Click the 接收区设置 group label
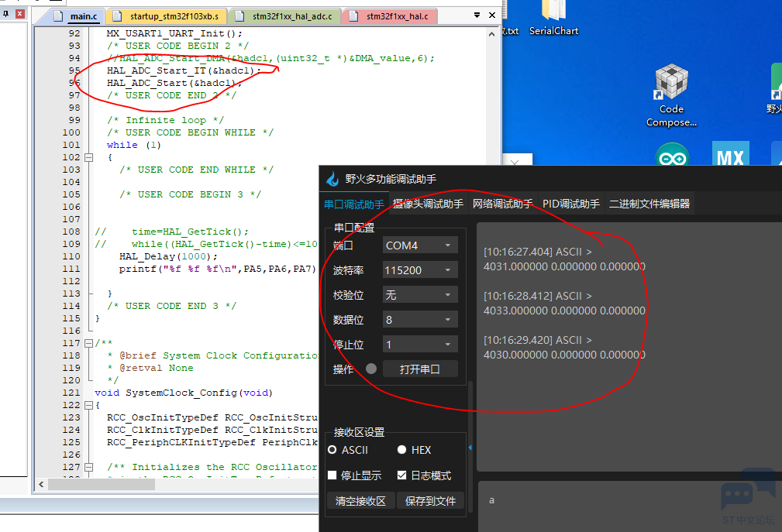This screenshot has height=532, width=782. tap(359, 432)
